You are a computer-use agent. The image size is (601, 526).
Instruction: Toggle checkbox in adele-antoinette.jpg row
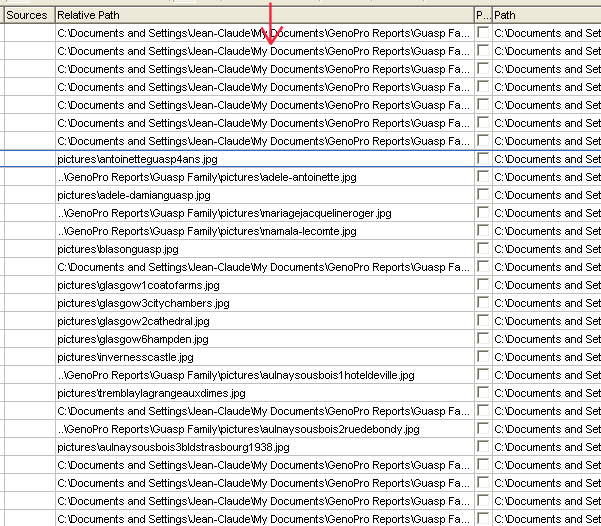pyautogui.click(x=484, y=177)
